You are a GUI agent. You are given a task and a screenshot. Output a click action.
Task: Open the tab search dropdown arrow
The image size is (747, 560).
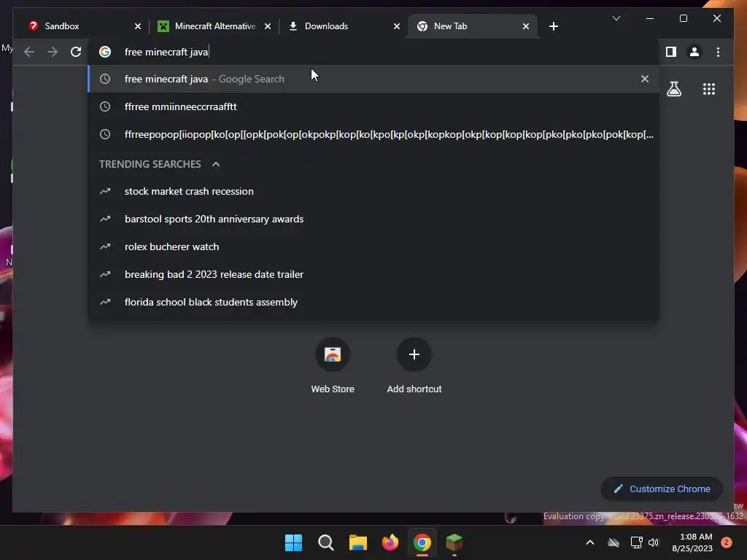[x=616, y=18]
